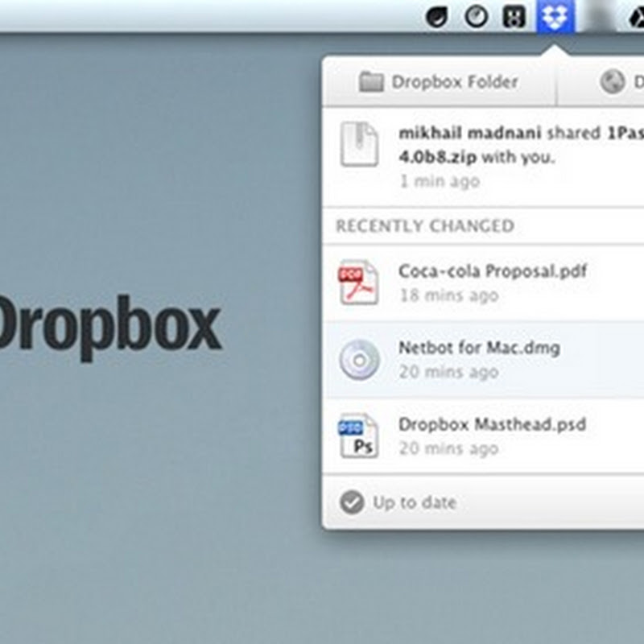Open mikhail madnani shared file notification
Image resolution: width=644 pixels, height=644 pixels.
[x=484, y=156]
